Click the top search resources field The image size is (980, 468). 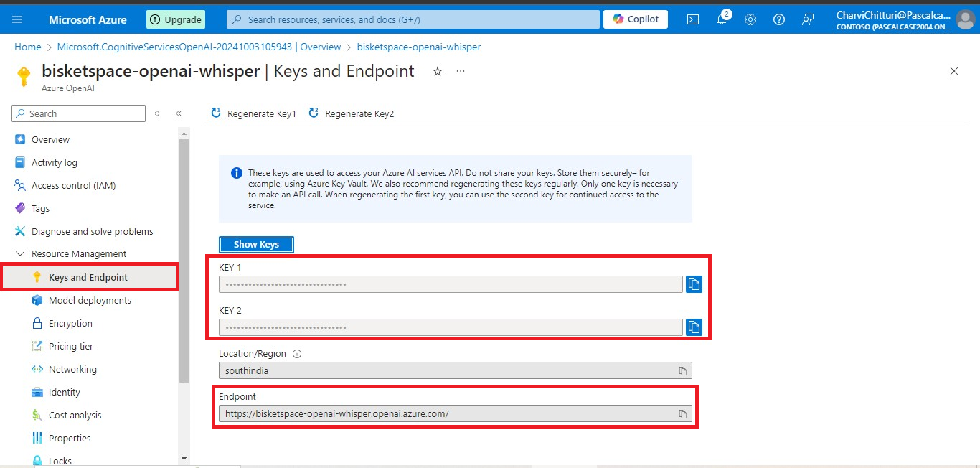pos(413,19)
